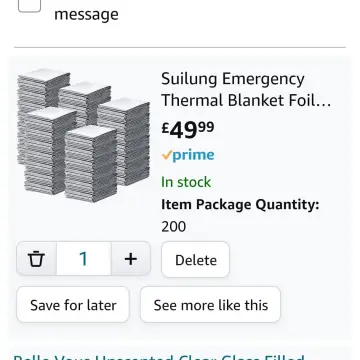This screenshot has width=360, height=360.
Task: Click the Item Package Quantity label
Action: point(240,205)
